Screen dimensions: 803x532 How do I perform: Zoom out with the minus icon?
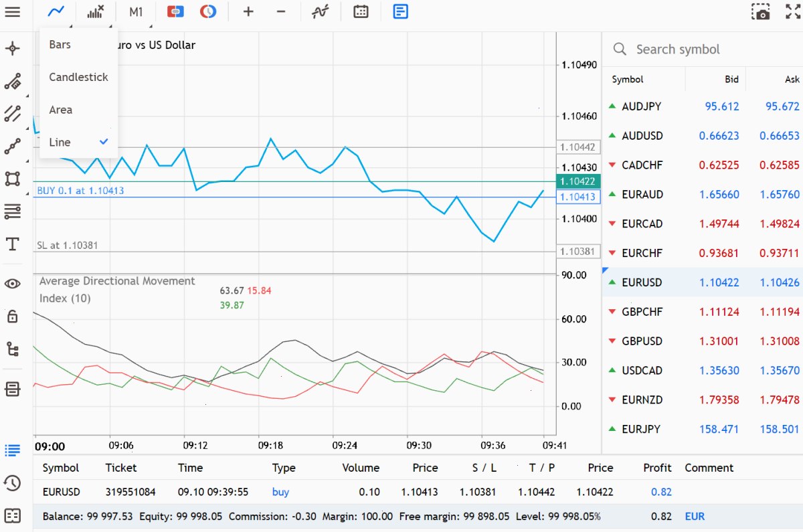point(281,11)
